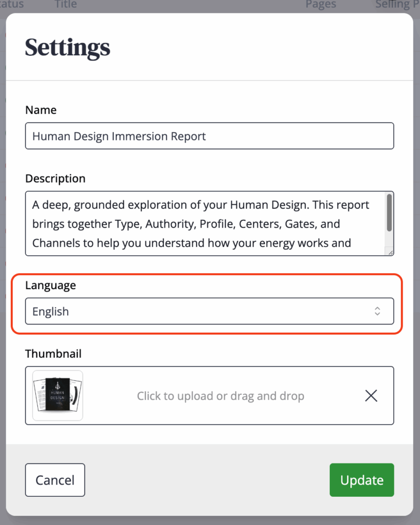Click the Settings dialog heading

[68, 48]
